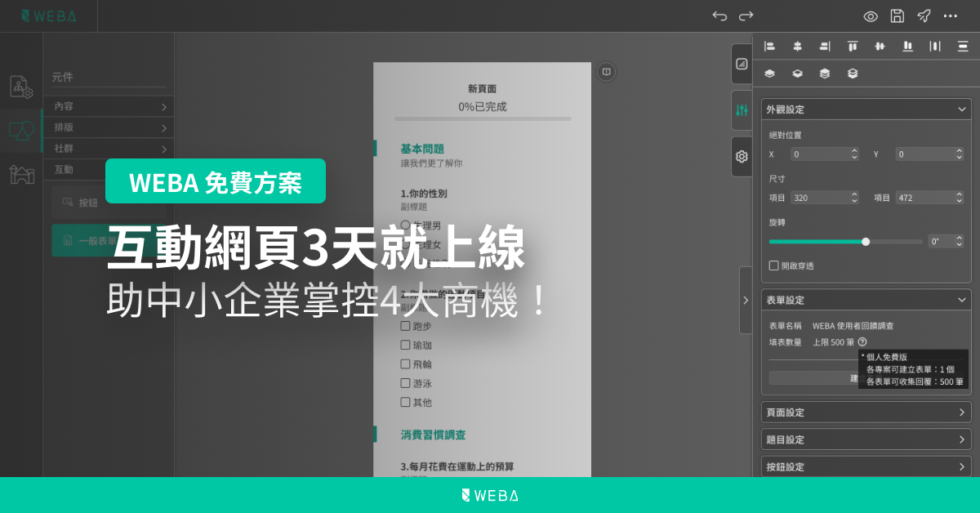Check the 跑步 exercise option

click(x=406, y=326)
